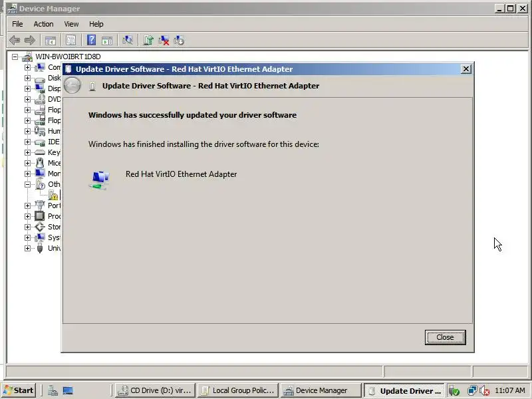Image resolution: width=532 pixels, height=399 pixels.
Task: Click the blue Help question mark icon
Action: coord(91,40)
